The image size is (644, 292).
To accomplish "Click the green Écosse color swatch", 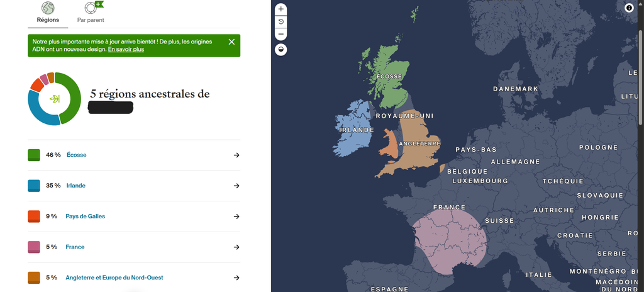I will point(34,155).
